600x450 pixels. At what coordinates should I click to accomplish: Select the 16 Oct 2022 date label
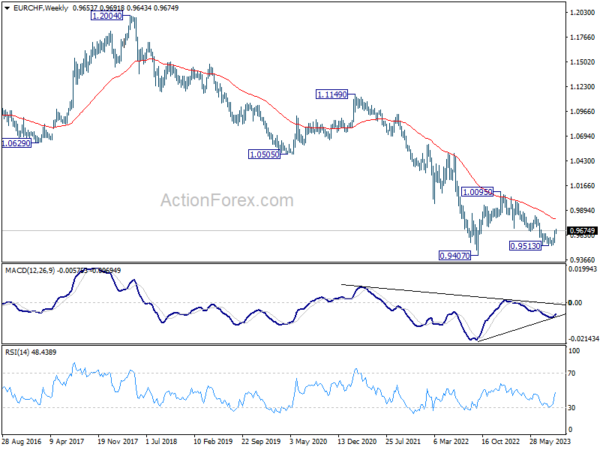501,441
